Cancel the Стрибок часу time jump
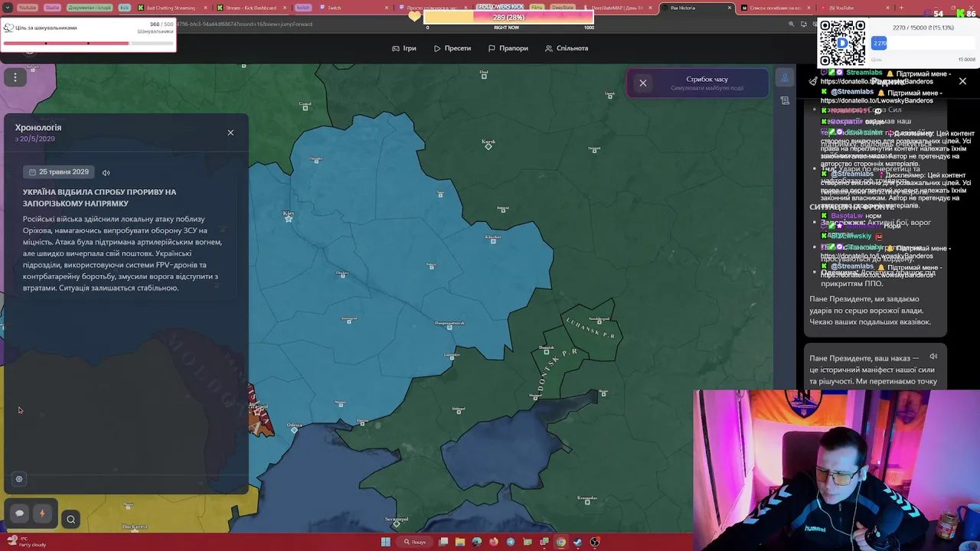Viewport: 980px width, 551px height. 643,83
